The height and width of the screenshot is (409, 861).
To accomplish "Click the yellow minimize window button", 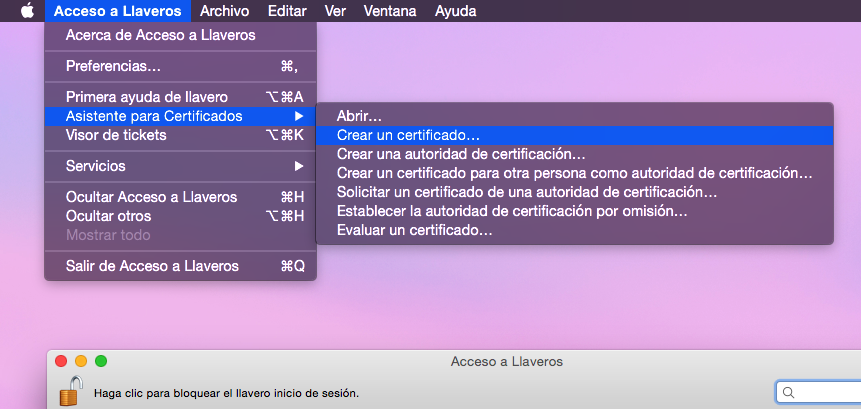I will (x=81, y=361).
